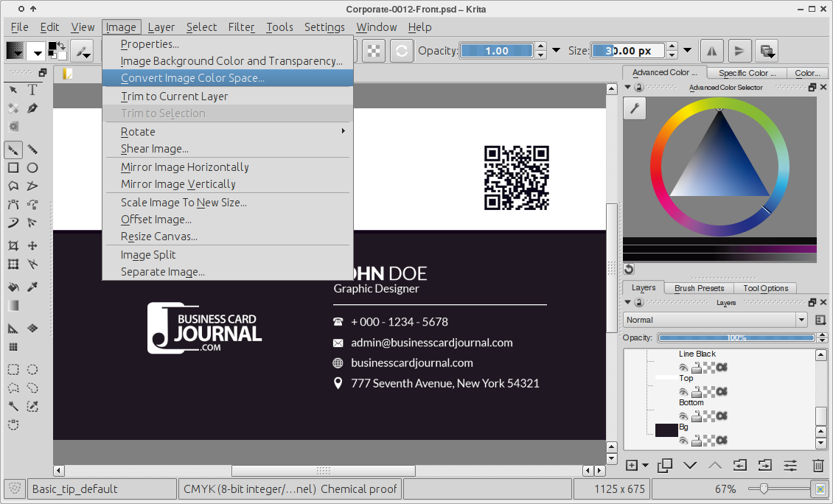Toggle lock on the Bottom layer
Viewport: 833px width, 504px height.
pyautogui.click(x=696, y=416)
